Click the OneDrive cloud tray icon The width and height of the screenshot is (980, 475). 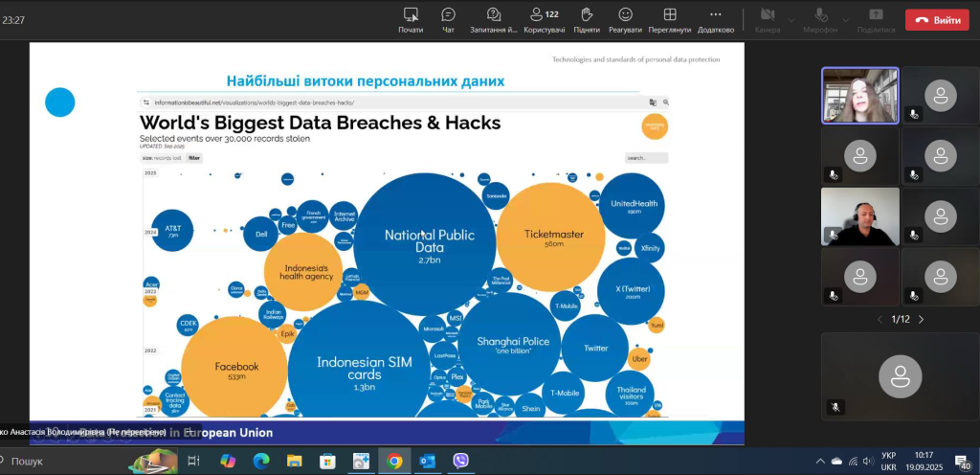(x=836, y=462)
